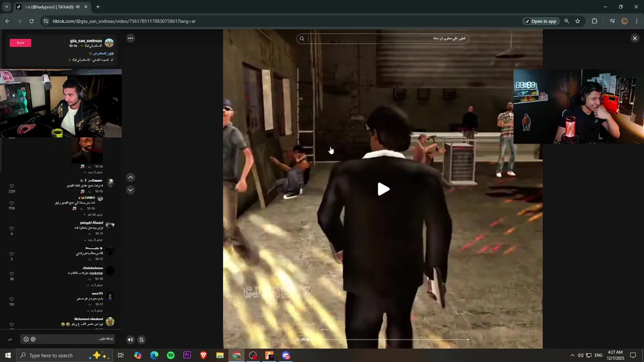
Task: Click the pink follow button
Action: [20, 43]
